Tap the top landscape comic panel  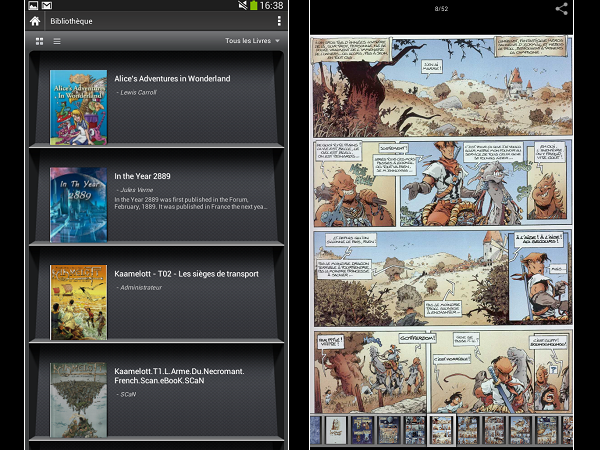coord(442,87)
